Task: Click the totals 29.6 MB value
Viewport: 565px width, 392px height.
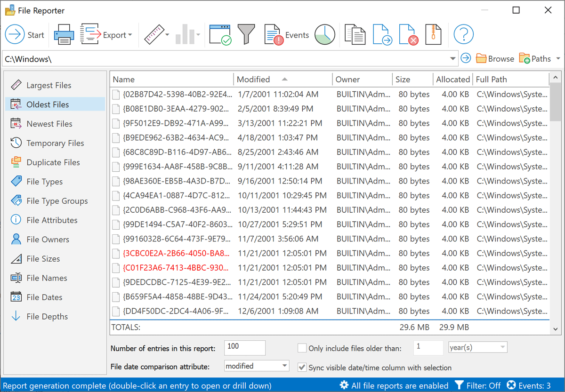Action: (414, 327)
